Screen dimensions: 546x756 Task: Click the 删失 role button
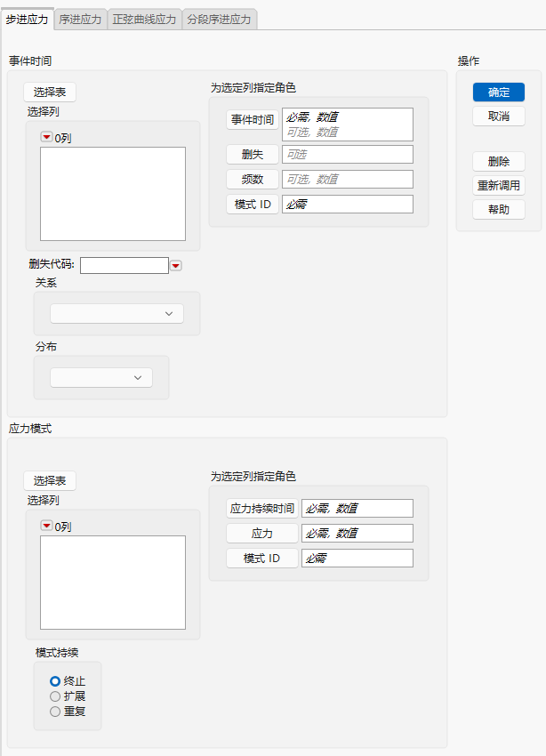[x=252, y=154]
